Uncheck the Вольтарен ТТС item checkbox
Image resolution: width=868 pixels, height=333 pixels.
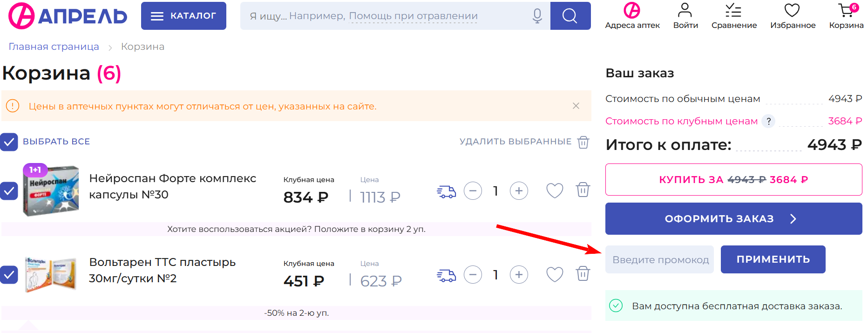tap(9, 274)
